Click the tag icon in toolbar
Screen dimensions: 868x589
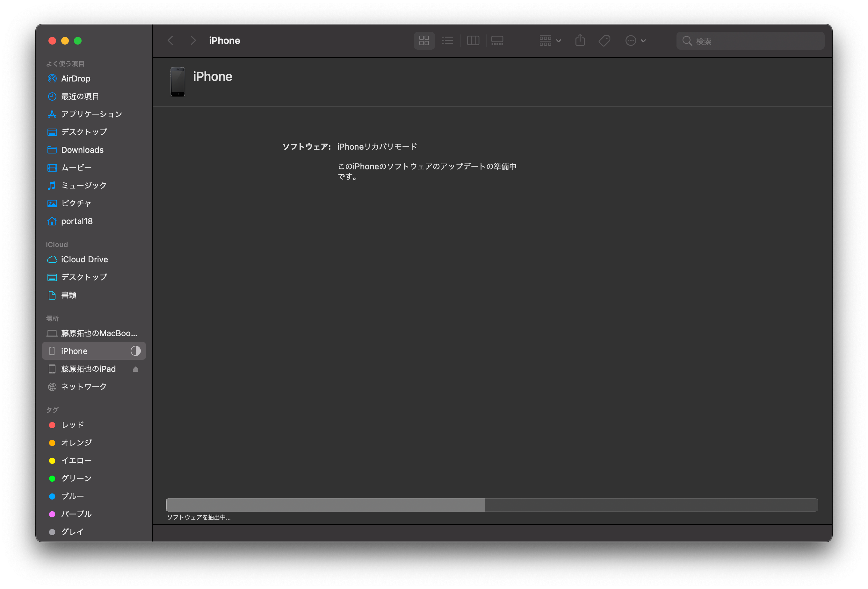604,40
